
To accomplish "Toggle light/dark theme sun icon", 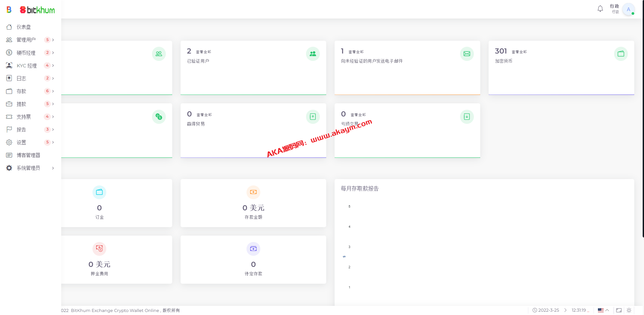I will (x=629, y=310).
